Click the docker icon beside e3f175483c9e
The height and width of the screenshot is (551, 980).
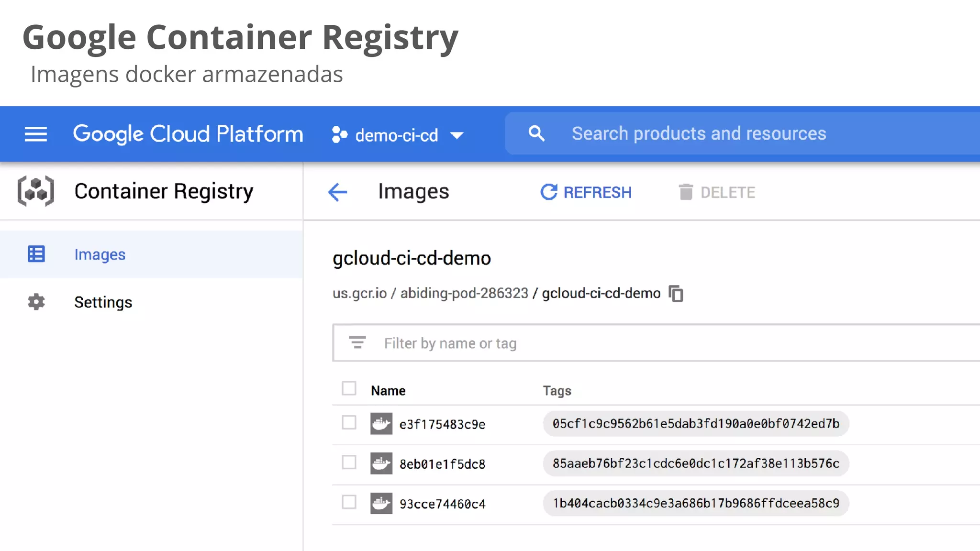tap(381, 424)
